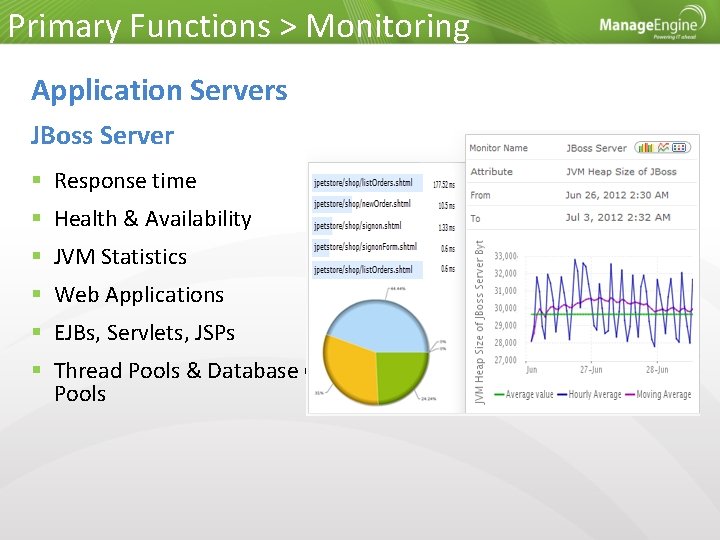Click the 'Response time' bullet
The height and width of the screenshot is (540, 720).
[x=125, y=181]
